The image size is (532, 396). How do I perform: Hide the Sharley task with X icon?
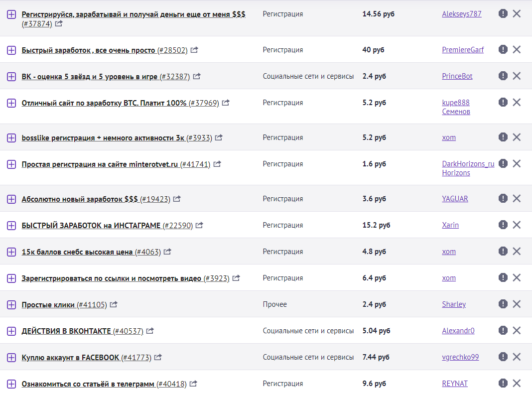click(x=517, y=304)
